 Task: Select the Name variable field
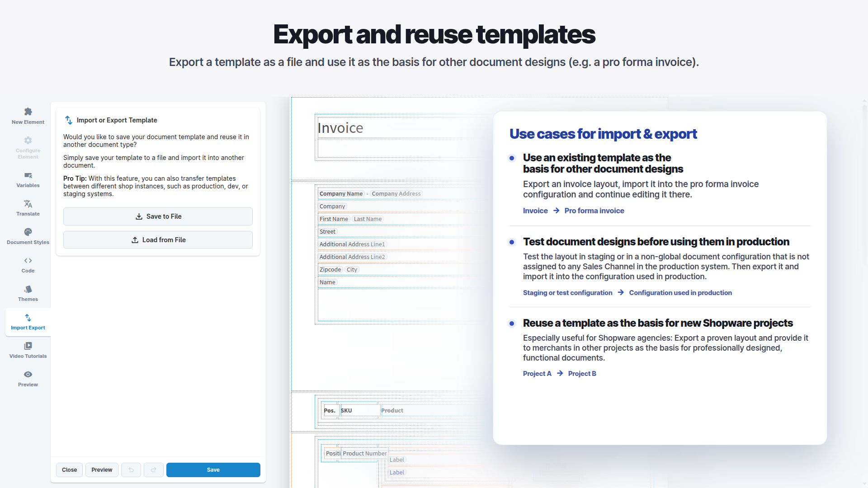327,282
